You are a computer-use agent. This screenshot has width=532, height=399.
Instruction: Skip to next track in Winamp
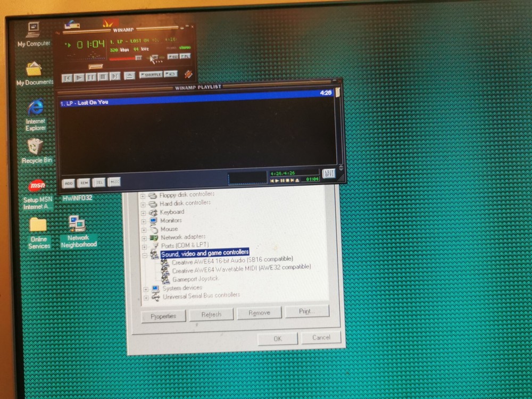pos(115,76)
